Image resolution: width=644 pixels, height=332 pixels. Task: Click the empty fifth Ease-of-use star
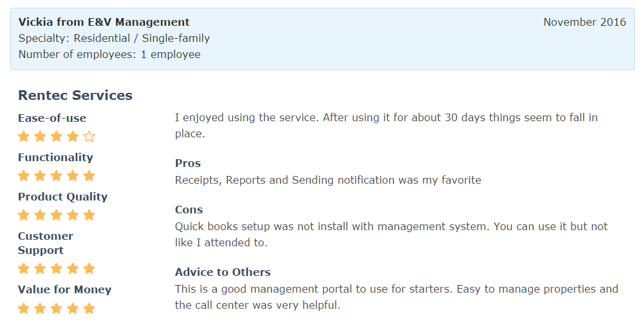pyautogui.click(x=90, y=137)
